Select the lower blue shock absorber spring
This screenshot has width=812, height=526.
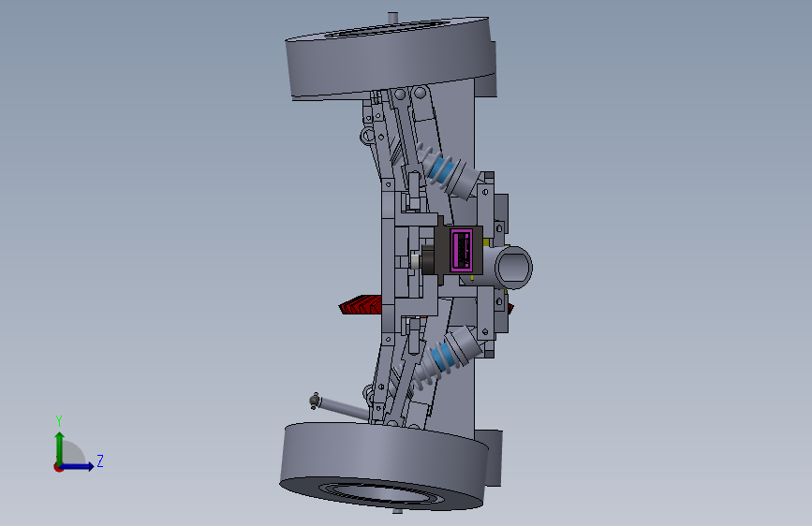[444, 356]
